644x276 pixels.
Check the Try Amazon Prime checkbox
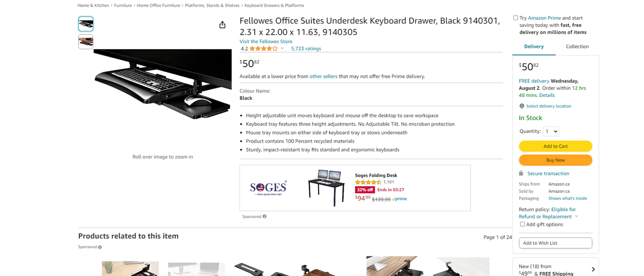[515, 18]
